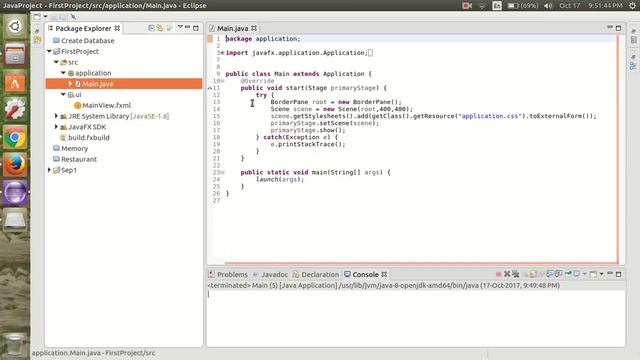The height and width of the screenshot is (360, 640).
Task: Select build.fxbuild file
Action: click(x=84, y=138)
